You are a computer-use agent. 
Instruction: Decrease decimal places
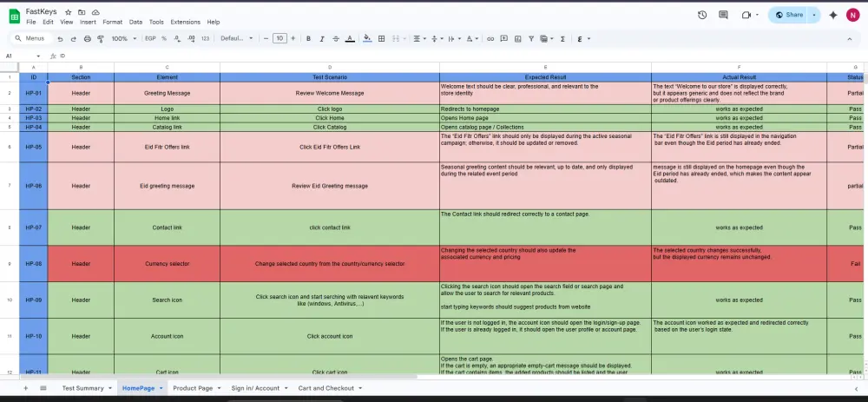177,39
